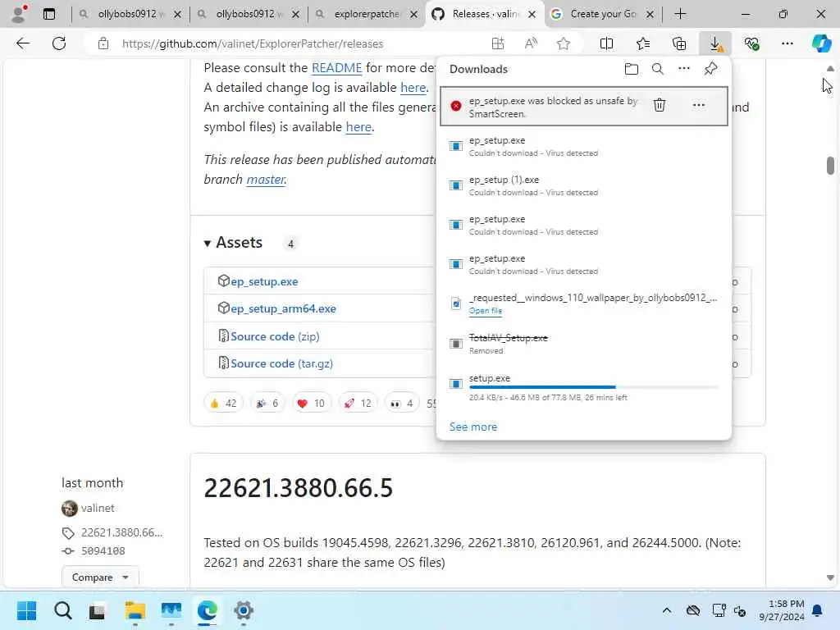Open the Task View taskbar icon
Image resolution: width=840 pixels, height=630 pixels.
pos(97,610)
